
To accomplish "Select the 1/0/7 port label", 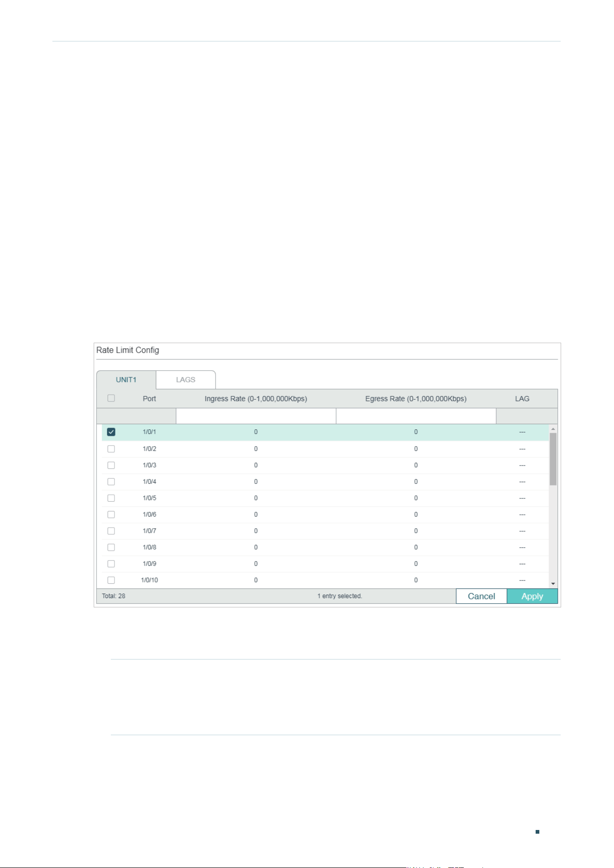I will click(149, 531).
